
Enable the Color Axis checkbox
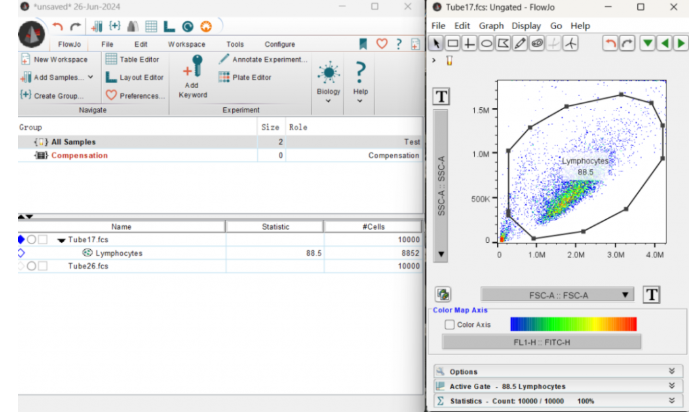point(450,325)
